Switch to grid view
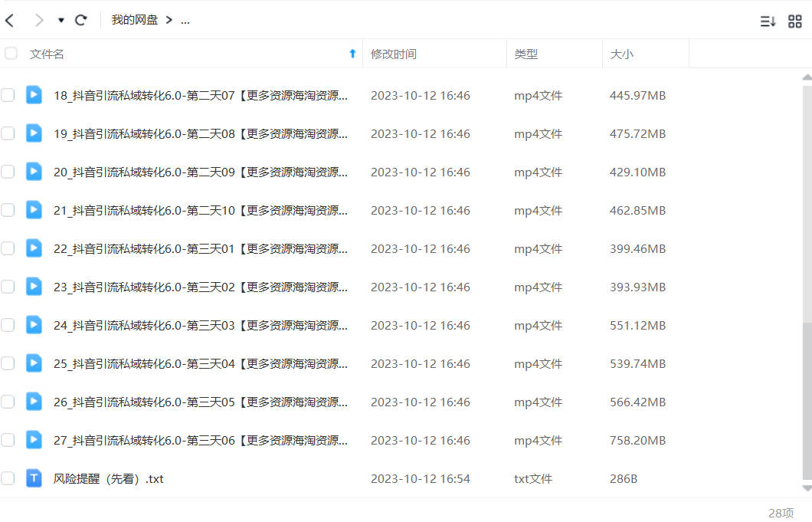This screenshot has height=522, width=812. [x=795, y=21]
